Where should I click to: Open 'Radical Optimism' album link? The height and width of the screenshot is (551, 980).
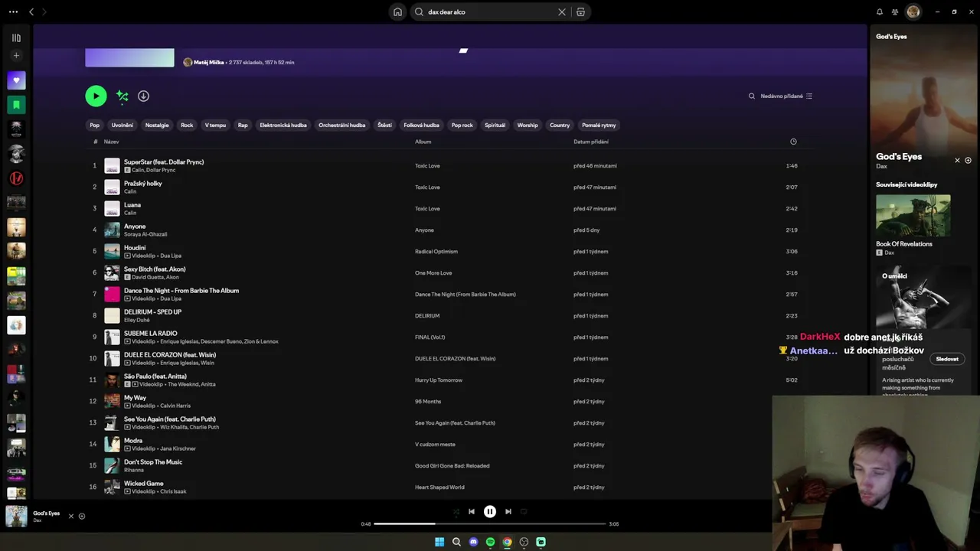[x=436, y=252]
